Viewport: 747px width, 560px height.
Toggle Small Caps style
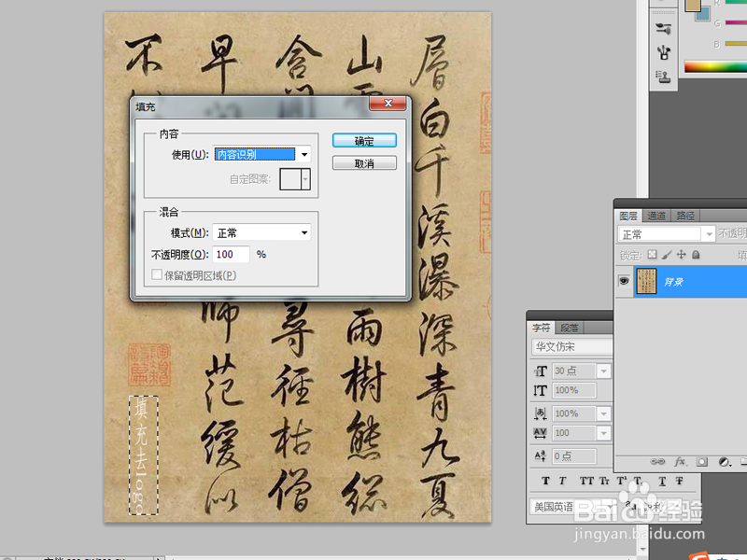tap(604, 481)
